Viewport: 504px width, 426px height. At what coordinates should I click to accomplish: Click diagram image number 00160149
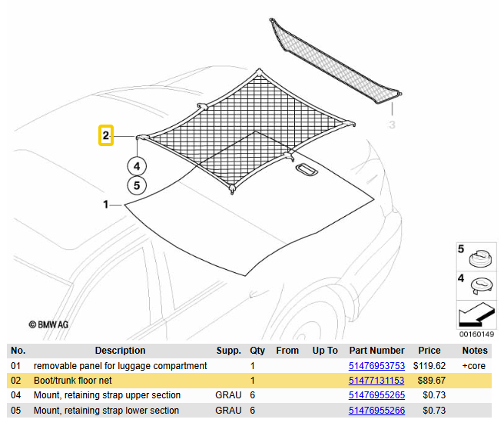click(x=476, y=334)
